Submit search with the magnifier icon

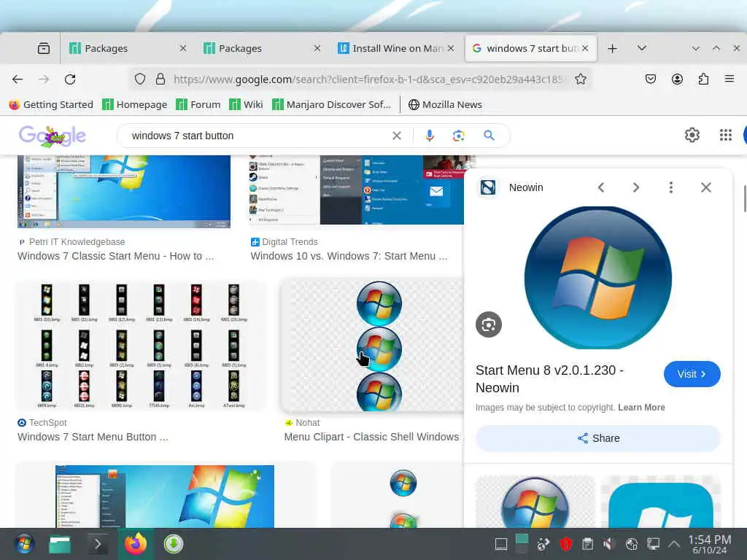pos(489,136)
